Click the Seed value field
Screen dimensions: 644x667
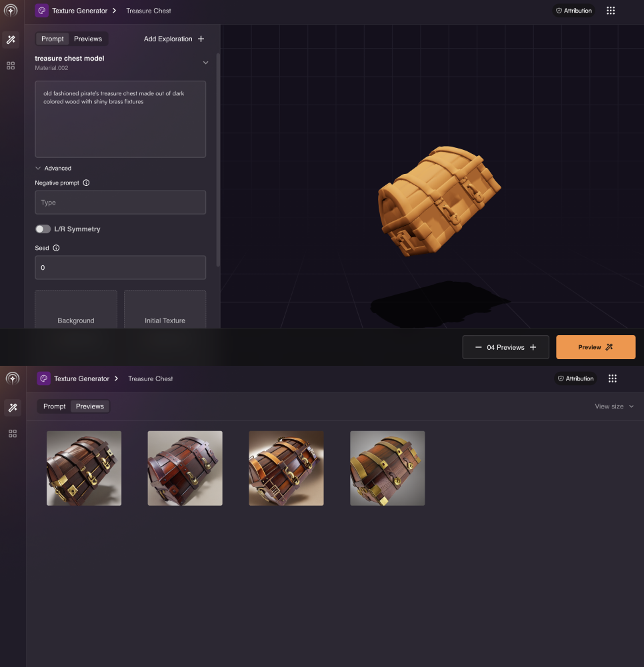point(121,268)
